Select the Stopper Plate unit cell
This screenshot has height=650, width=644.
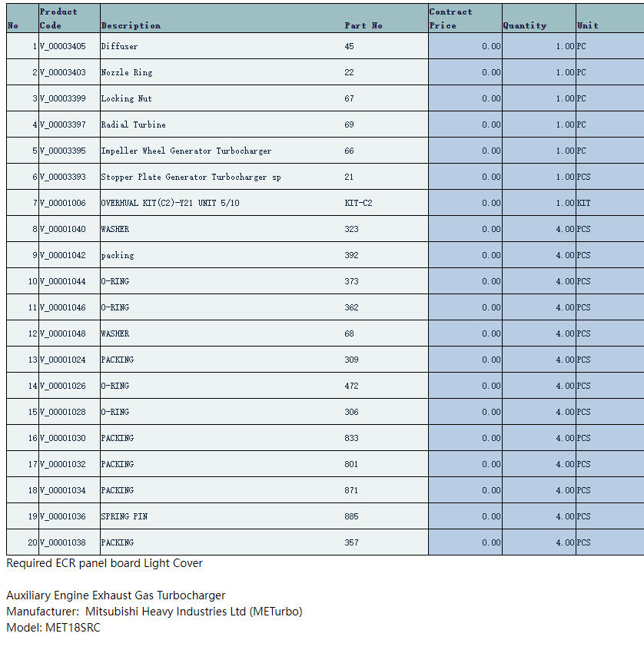[609, 177]
